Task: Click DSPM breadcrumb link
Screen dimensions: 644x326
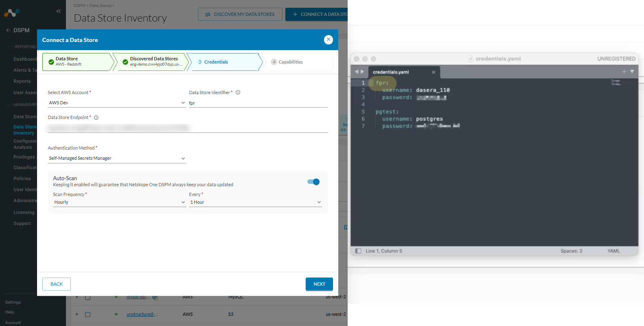Action: point(79,5)
